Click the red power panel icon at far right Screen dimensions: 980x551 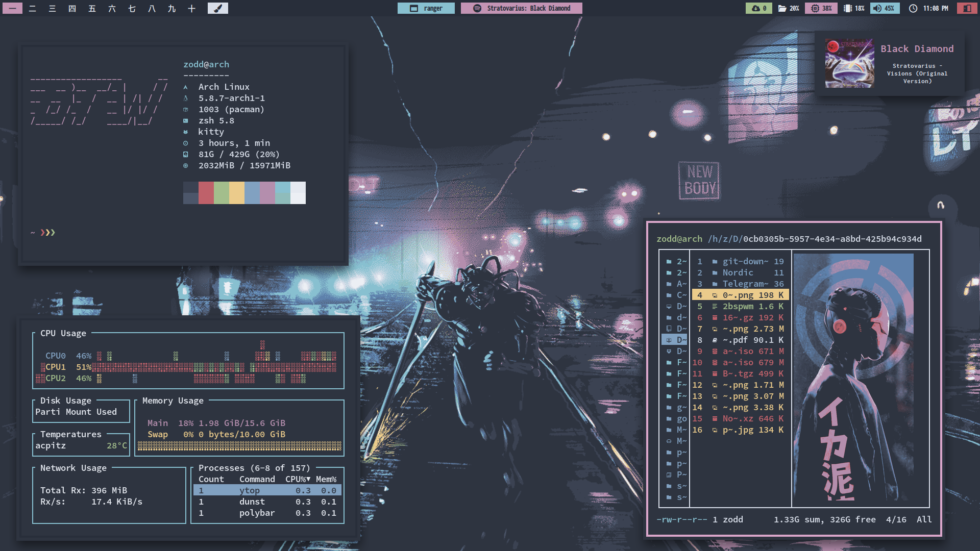(x=967, y=8)
